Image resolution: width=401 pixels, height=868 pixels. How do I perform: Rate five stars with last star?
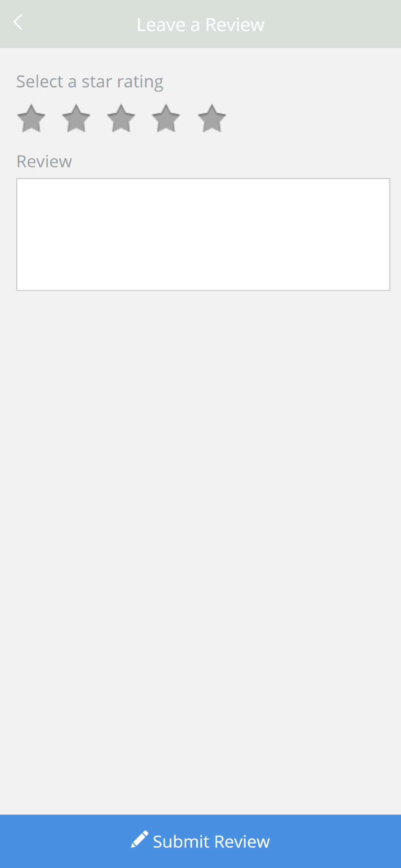click(212, 118)
